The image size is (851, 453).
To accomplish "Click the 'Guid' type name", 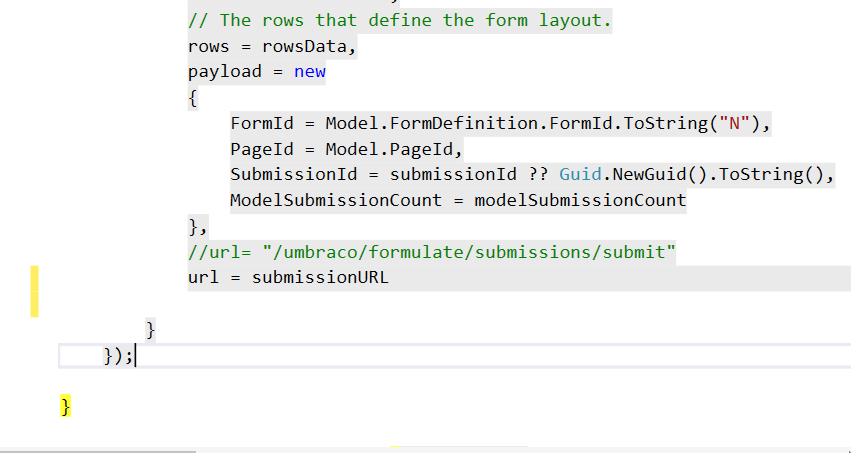I will pyautogui.click(x=580, y=175).
